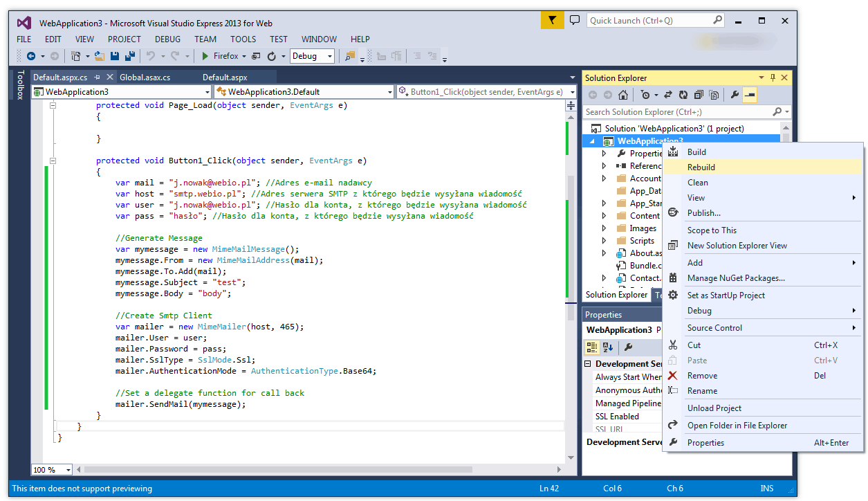Click Open Folder in File Explorer
868x501 pixels.
point(763,426)
